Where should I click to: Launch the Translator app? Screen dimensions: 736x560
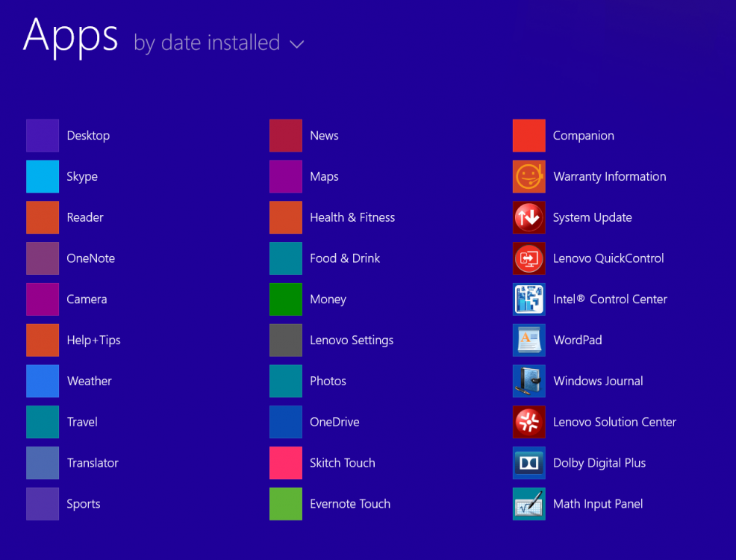click(x=43, y=463)
